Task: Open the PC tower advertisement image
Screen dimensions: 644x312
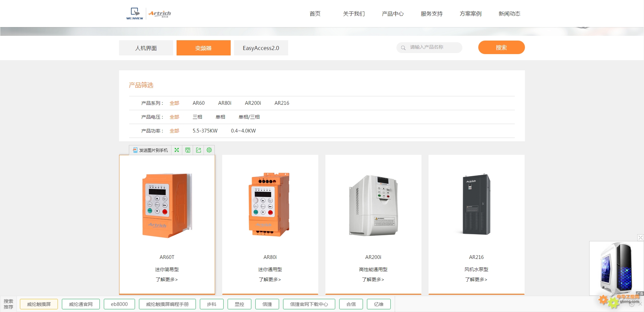Action: 616,268
